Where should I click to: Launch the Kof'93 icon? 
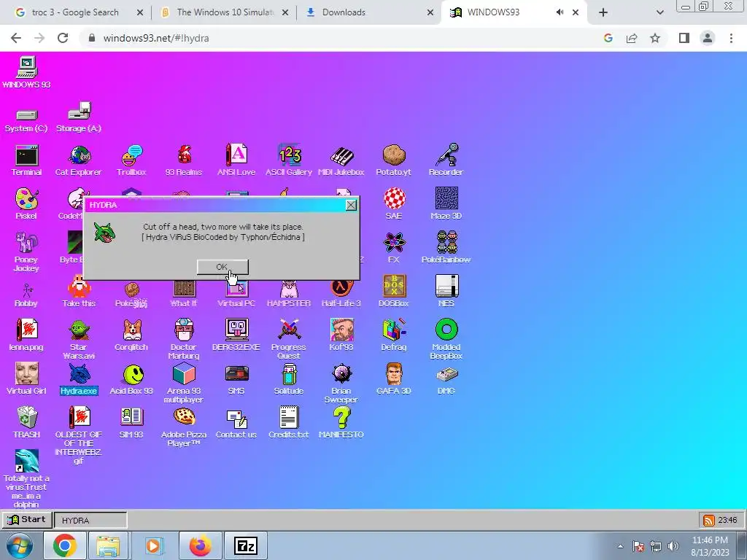[341, 335]
